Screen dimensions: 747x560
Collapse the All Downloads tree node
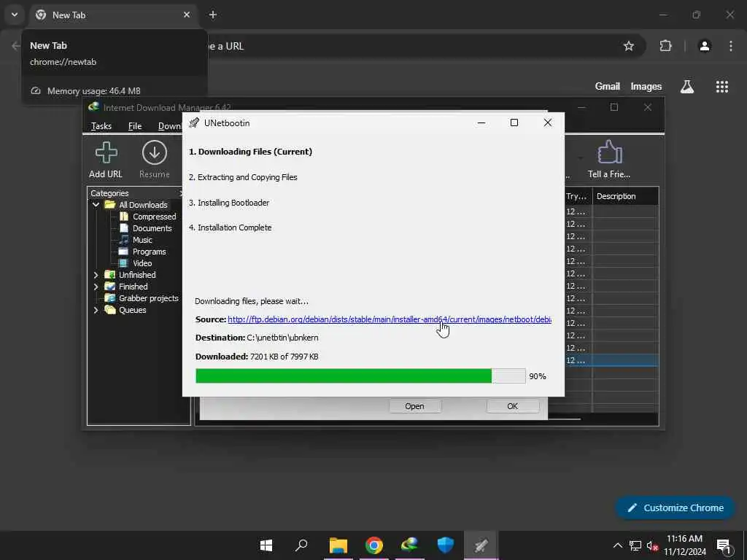click(96, 205)
